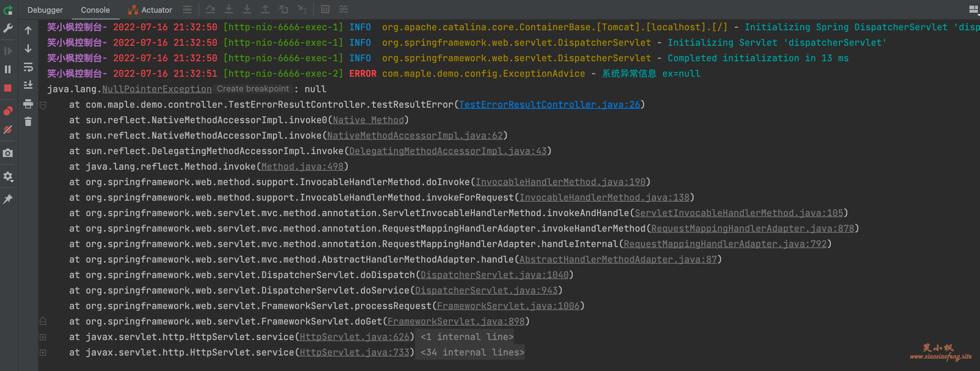
Task: Open Evaluate Expression calculator icon
Action: tap(325, 9)
